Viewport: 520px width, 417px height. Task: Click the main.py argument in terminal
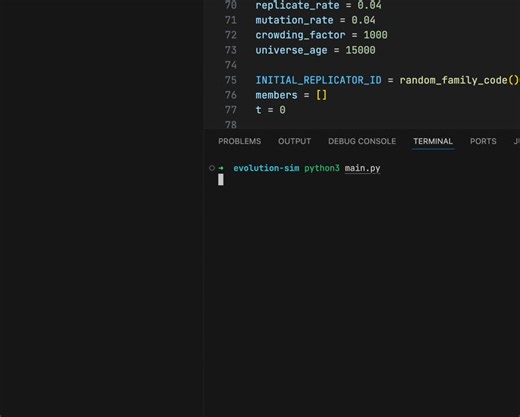coord(362,168)
